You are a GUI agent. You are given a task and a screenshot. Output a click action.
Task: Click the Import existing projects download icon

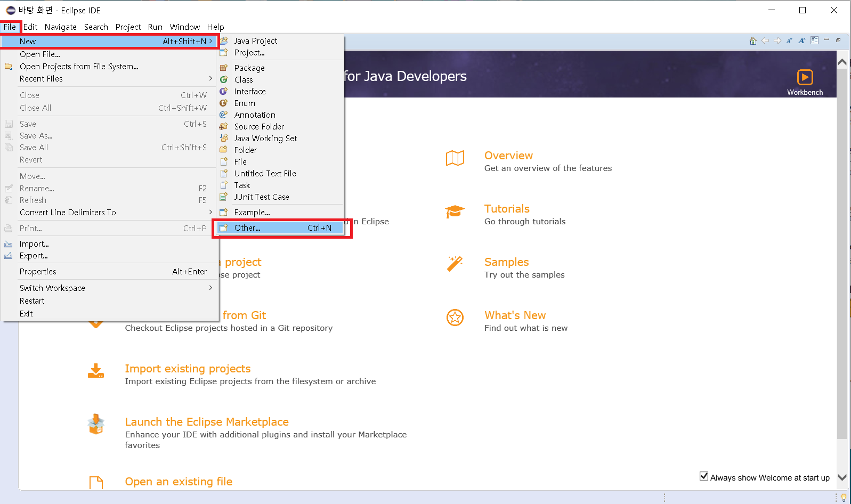click(96, 371)
